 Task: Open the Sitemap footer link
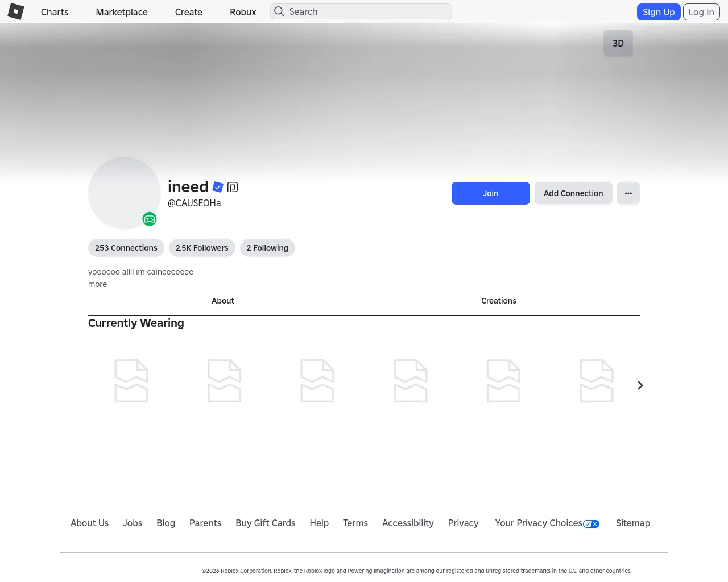click(x=633, y=523)
